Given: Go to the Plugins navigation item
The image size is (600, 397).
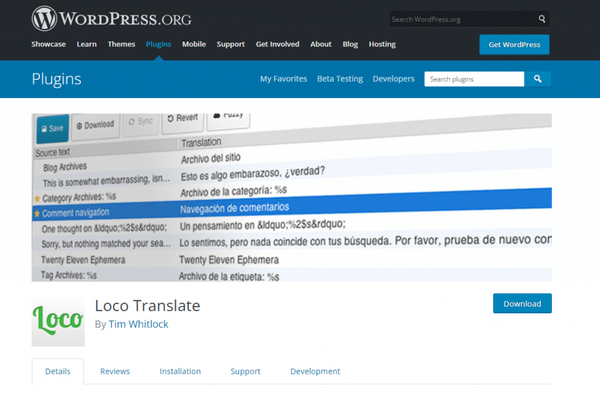Looking at the screenshot, I should point(158,44).
